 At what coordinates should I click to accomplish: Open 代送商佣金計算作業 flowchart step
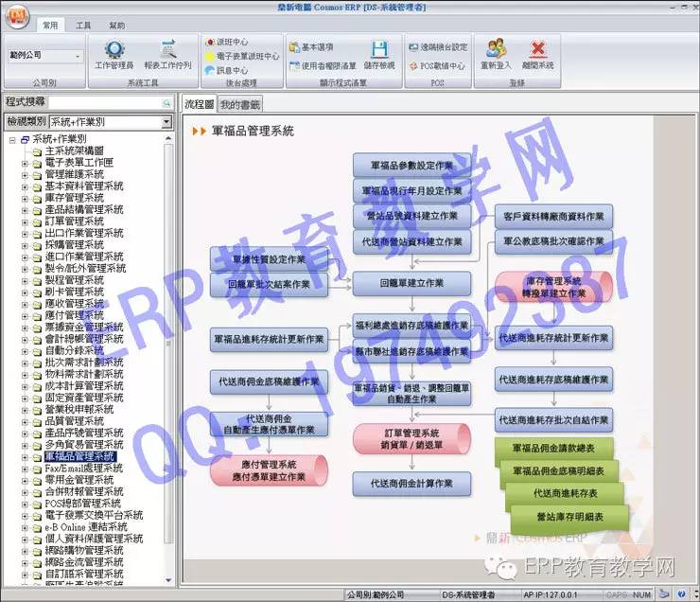(x=411, y=483)
